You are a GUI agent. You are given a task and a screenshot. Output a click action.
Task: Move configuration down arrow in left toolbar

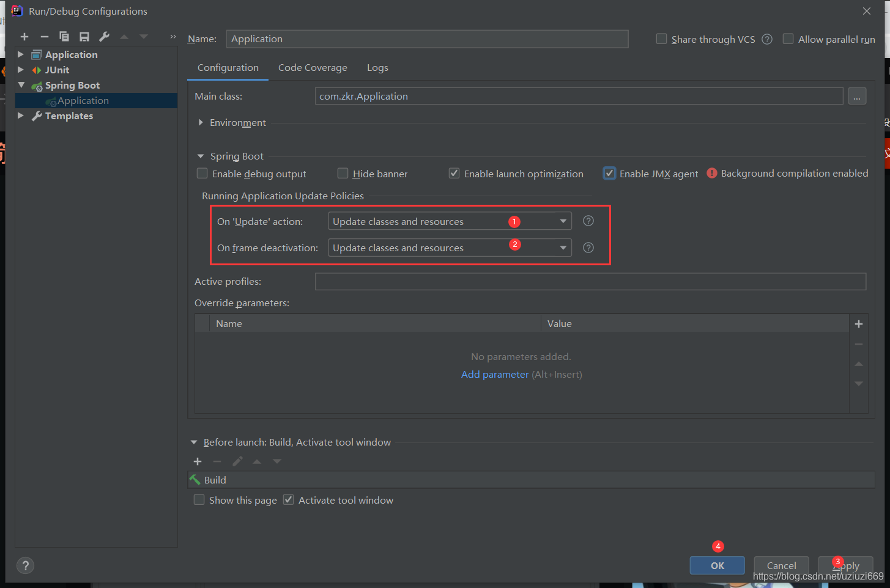pyautogui.click(x=144, y=37)
